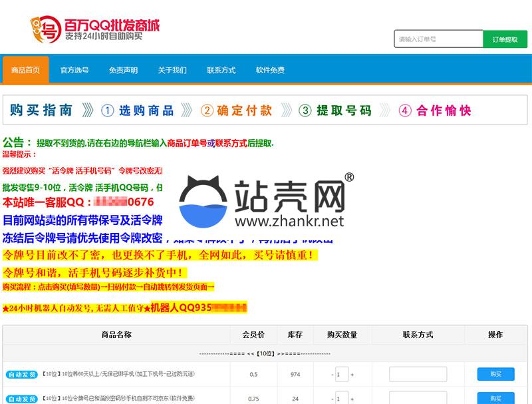Click stock value 24
Screen dimensions: 532x404
(x=295, y=399)
